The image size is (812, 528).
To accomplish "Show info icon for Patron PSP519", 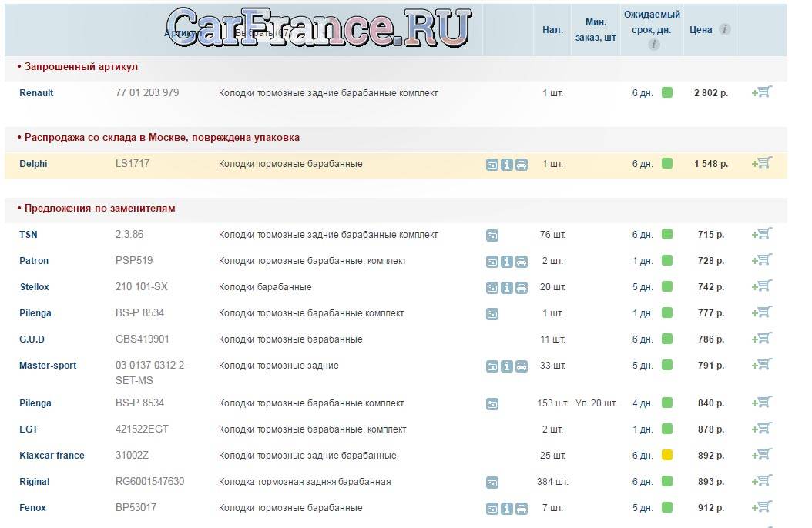I will [x=507, y=262].
